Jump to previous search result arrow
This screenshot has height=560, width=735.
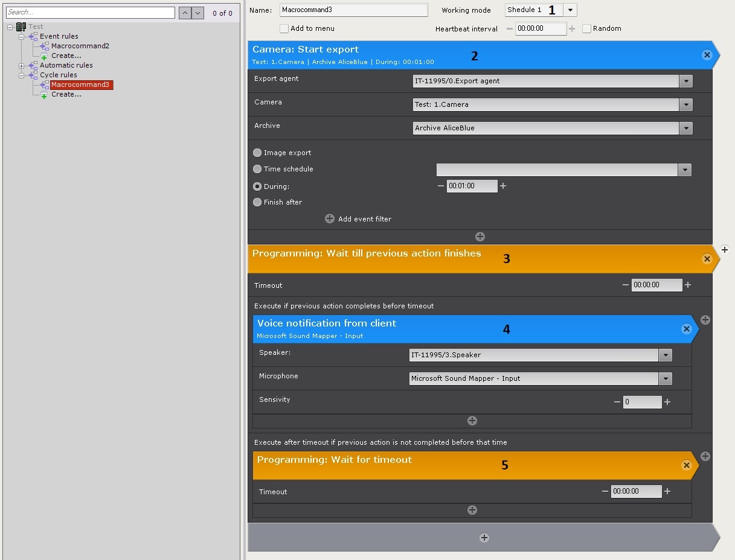coord(185,13)
